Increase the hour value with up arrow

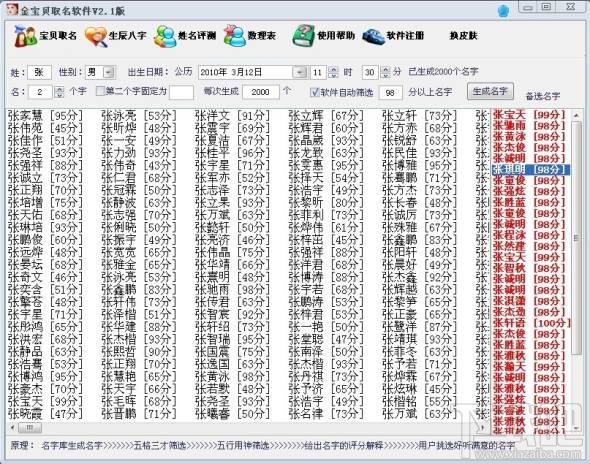[x=333, y=69]
